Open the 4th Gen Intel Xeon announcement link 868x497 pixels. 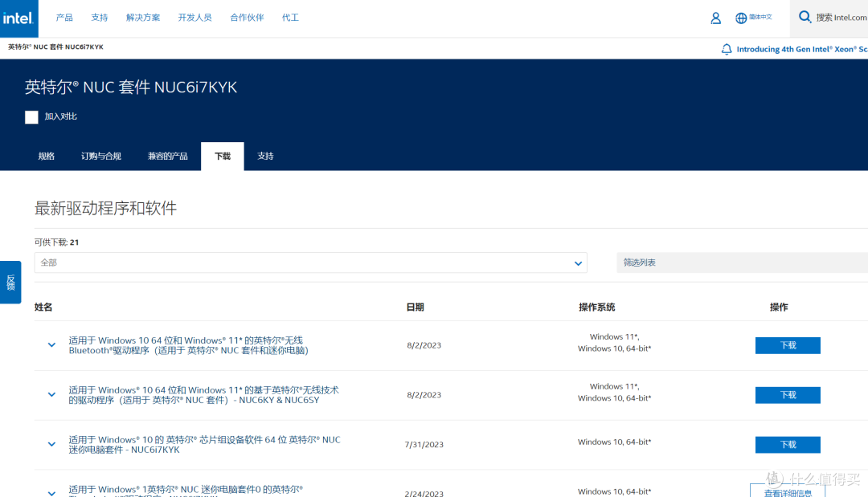[801, 49]
